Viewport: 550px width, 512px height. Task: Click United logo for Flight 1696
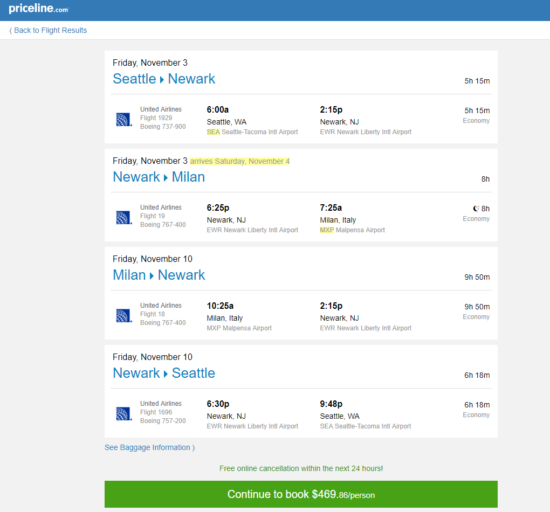[124, 413]
